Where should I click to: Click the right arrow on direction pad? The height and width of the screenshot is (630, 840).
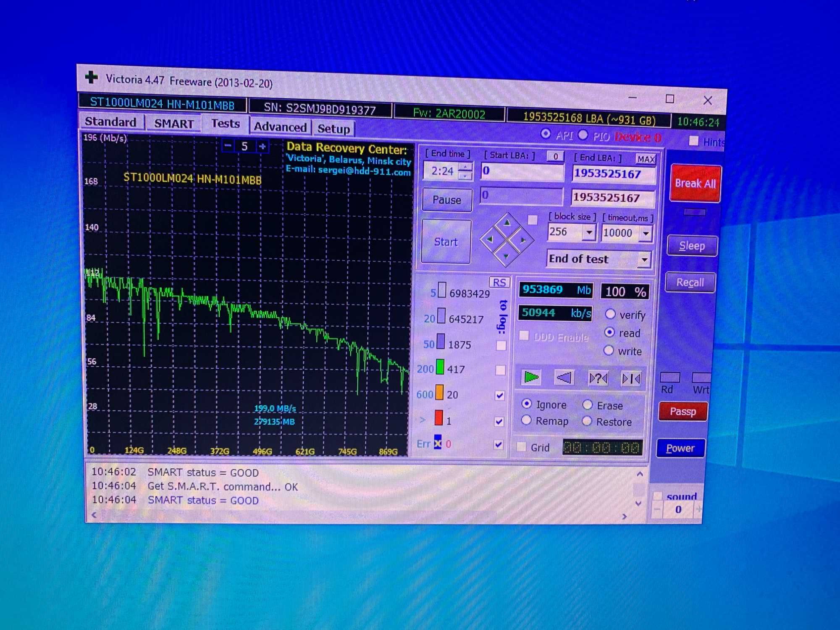(523, 241)
